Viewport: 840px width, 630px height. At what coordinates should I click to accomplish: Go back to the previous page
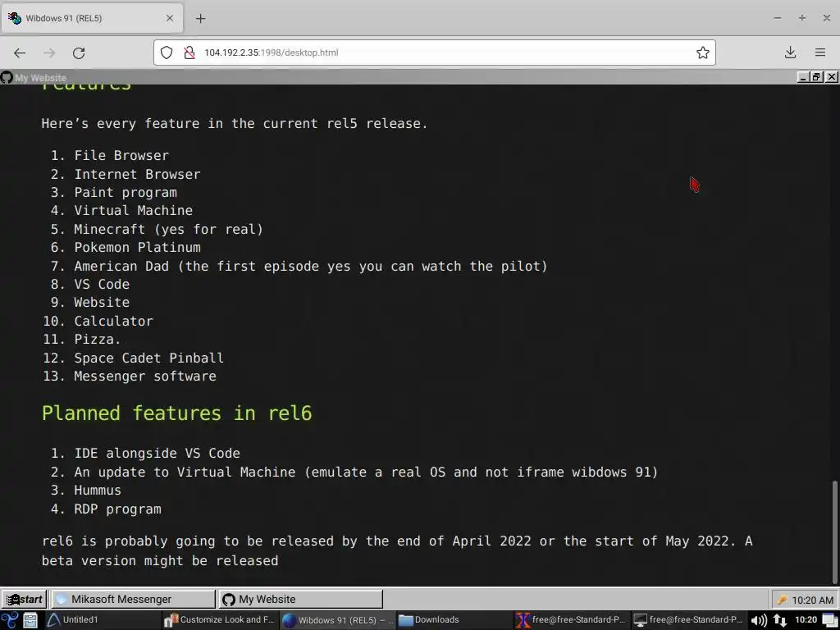[x=20, y=52]
